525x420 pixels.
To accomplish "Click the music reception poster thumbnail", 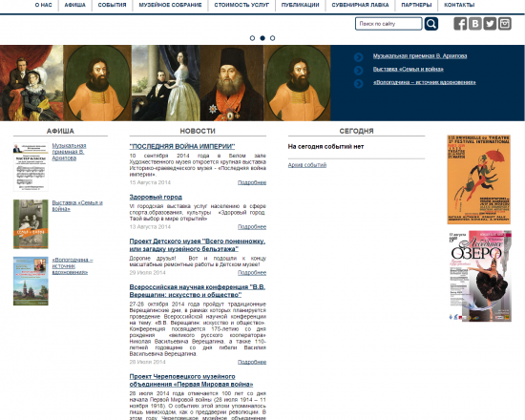I will tap(31, 167).
